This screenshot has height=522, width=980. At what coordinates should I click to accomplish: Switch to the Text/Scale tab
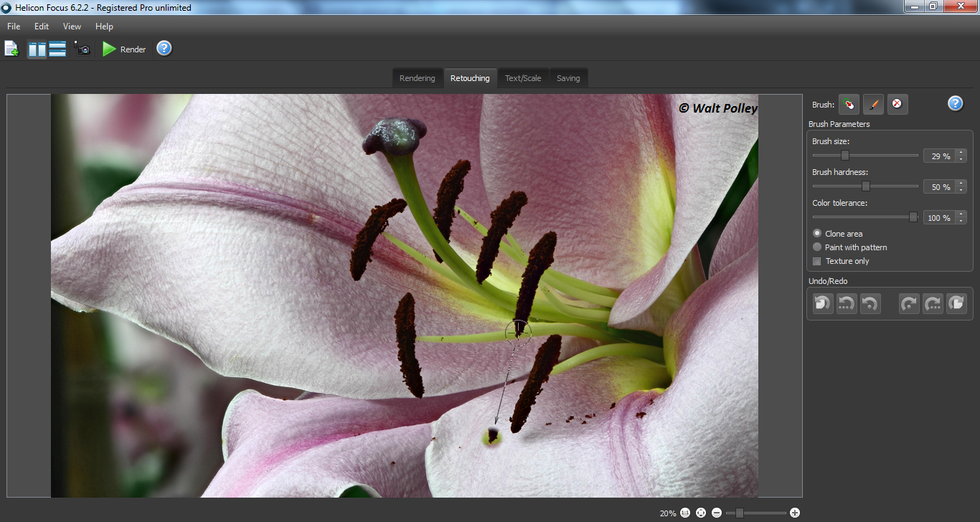click(523, 78)
